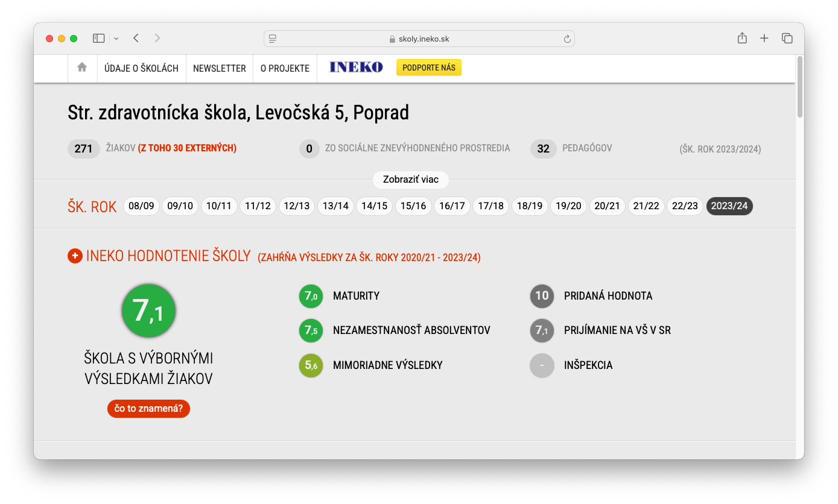Expand INEKO hodnotenie školy with red plus
Viewport: 838px width, 504px height.
(75, 256)
